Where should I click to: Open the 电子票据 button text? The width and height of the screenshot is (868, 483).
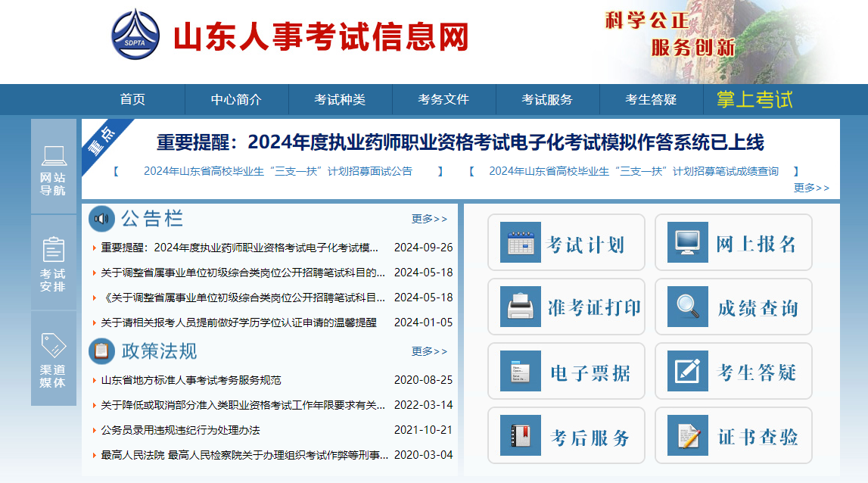click(590, 373)
